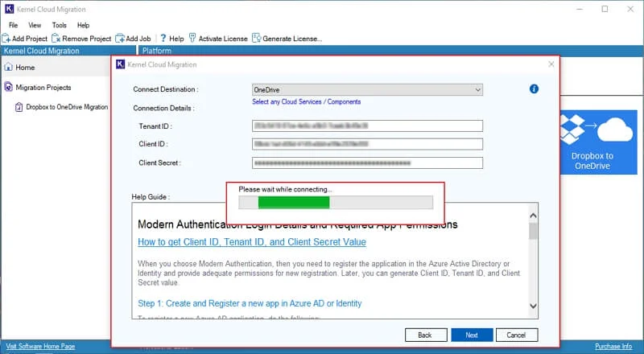
Task: Select the Dropbox to OneDrive tile
Action: [598, 142]
